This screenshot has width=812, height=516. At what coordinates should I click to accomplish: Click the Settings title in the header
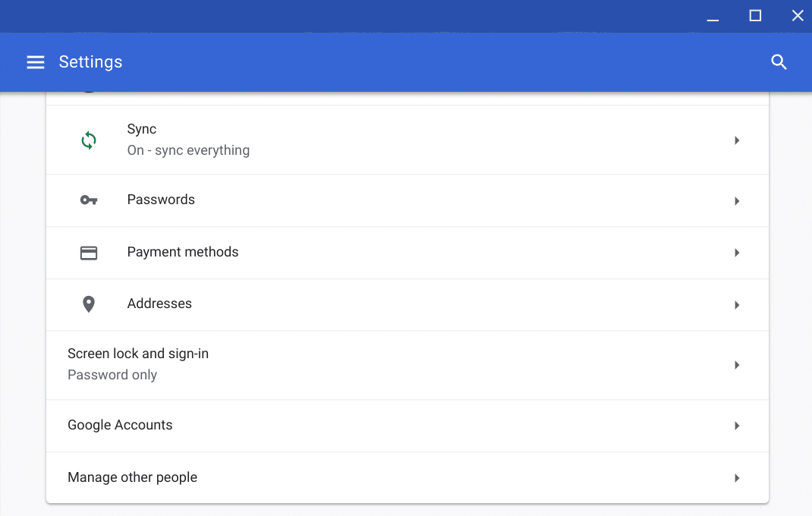click(90, 61)
